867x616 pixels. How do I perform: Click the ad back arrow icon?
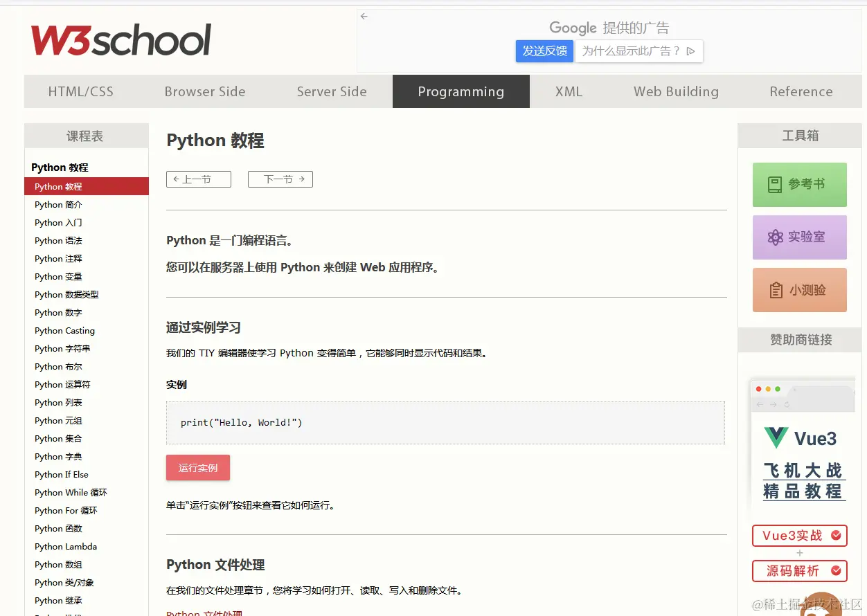click(364, 17)
